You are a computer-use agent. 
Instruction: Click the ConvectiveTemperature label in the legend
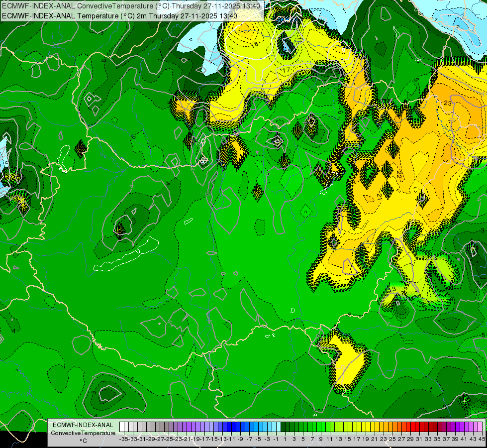coord(83,433)
